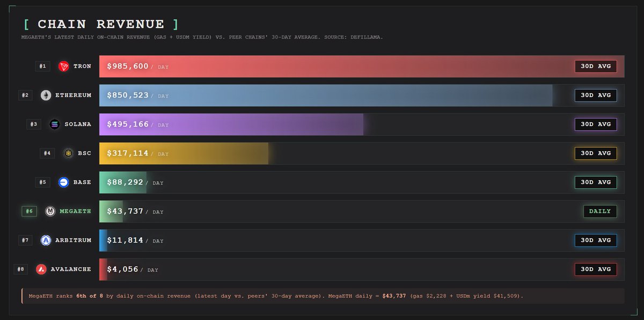Click the $495,166 revenue value

pos(128,125)
